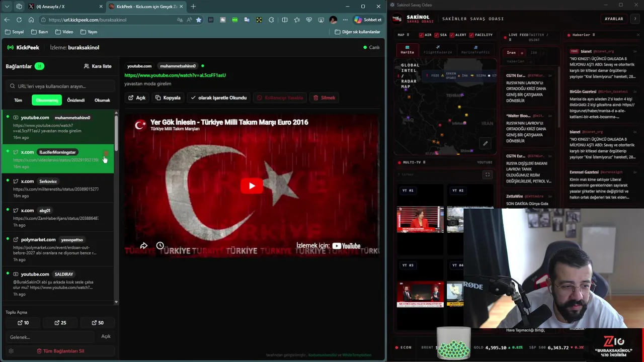Open AYARLAR in Sakinol window
The width and height of the screenshot is (644, 362).
click(x=614, y=19)
